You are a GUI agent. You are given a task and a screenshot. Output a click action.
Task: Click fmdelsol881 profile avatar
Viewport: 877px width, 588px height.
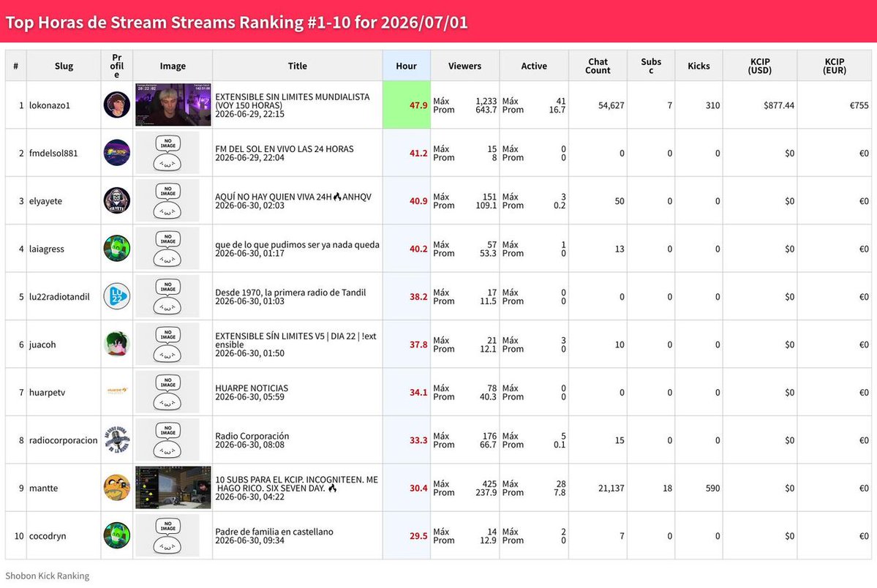(x=117, y=153)
